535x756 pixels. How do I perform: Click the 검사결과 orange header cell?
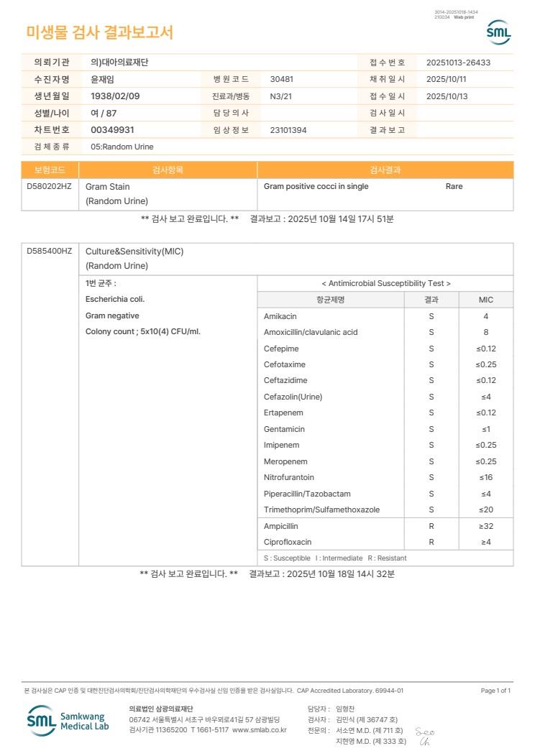385,170
